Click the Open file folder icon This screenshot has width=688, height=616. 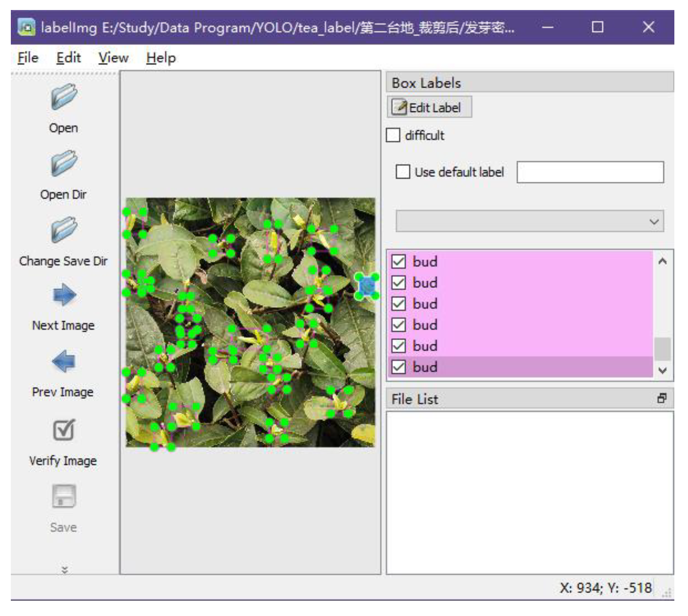pyautogui.click(x=63, y=97)
